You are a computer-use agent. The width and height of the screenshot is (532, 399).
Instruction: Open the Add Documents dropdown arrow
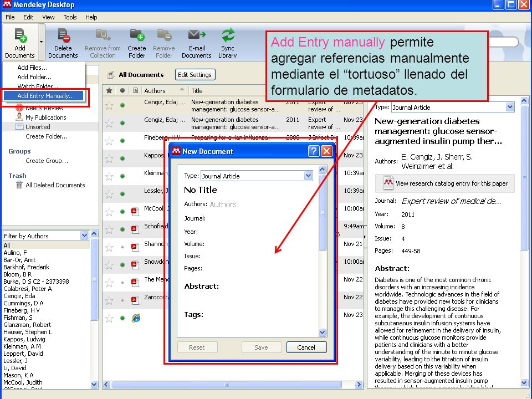(42, 42)
